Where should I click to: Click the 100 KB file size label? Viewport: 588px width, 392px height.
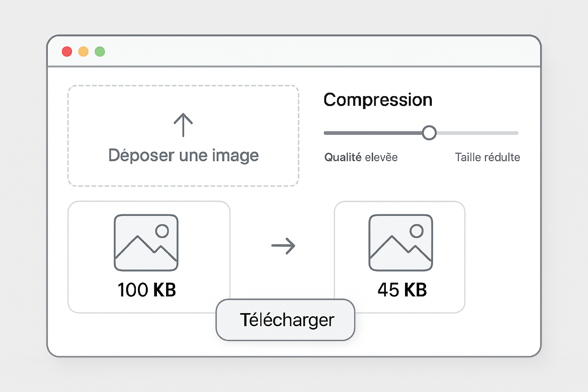pyautogui.click(x=147, y=289)
